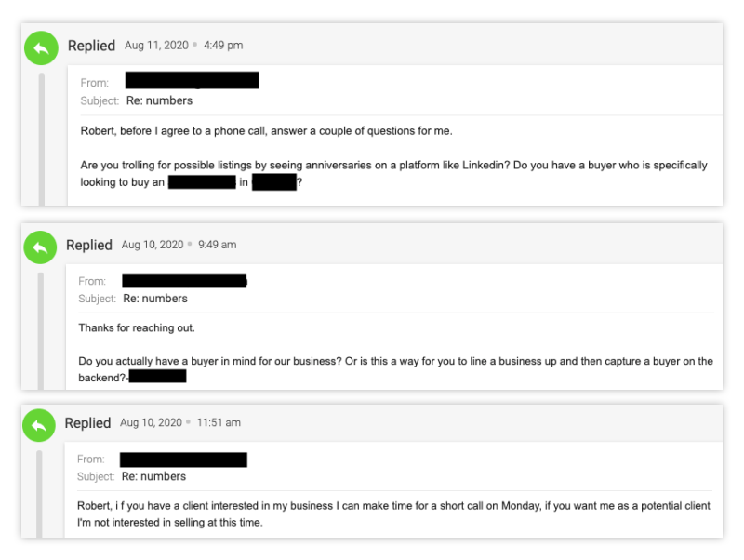Open the redacted sender of the 9:49 am reply

184,280
